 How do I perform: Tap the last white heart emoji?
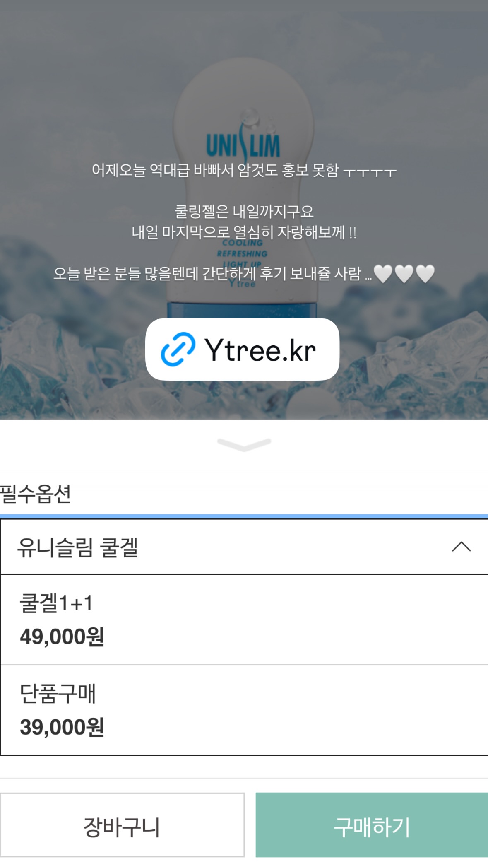point(425,274)
